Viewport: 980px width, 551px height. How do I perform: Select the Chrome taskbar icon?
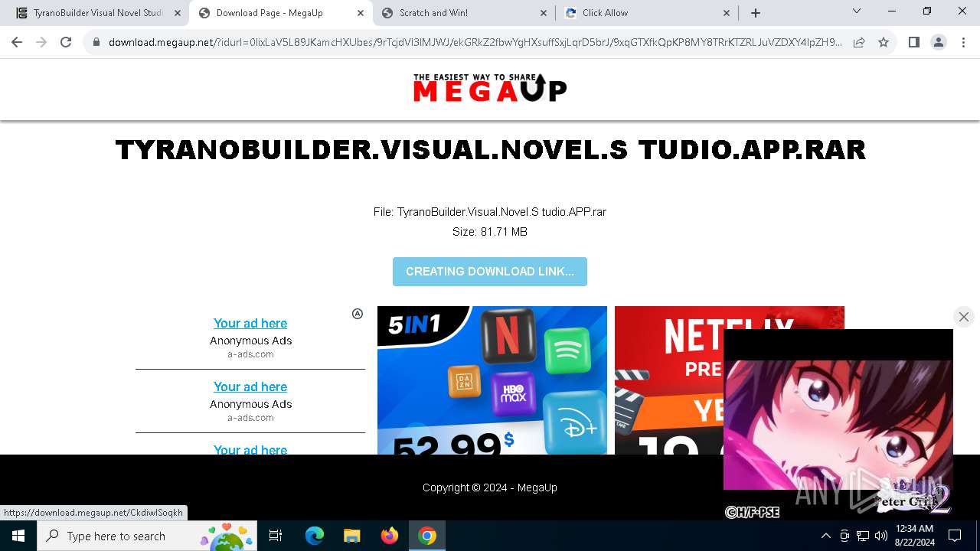coord(427,536)
